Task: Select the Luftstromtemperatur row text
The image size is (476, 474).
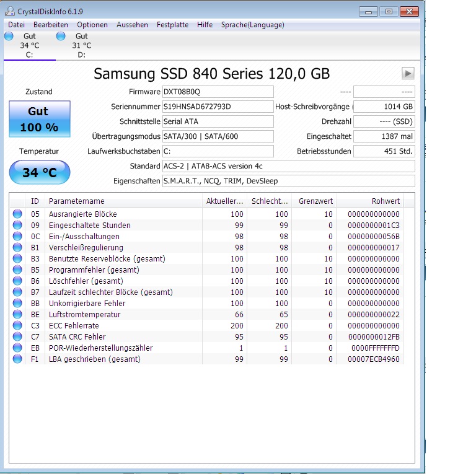Action: pyautogui.click(x=84, y=314)
